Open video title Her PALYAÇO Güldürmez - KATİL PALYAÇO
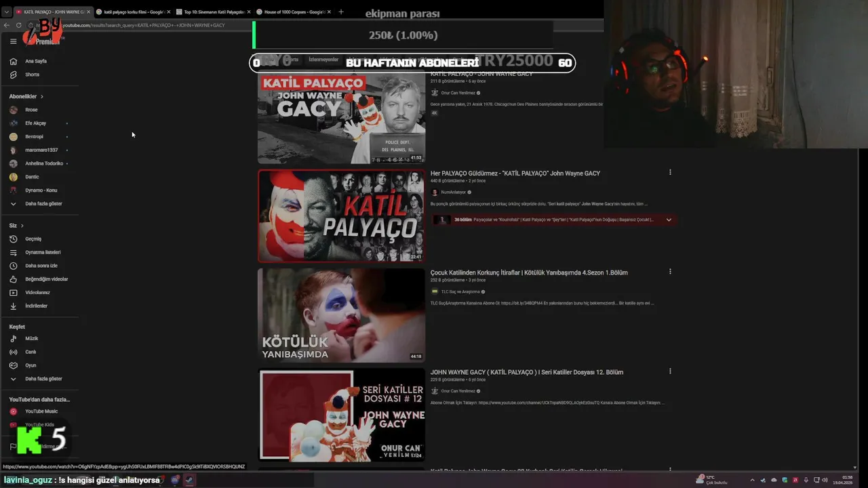868x488 pixels. pyautogui.click(x=515, y=174)
